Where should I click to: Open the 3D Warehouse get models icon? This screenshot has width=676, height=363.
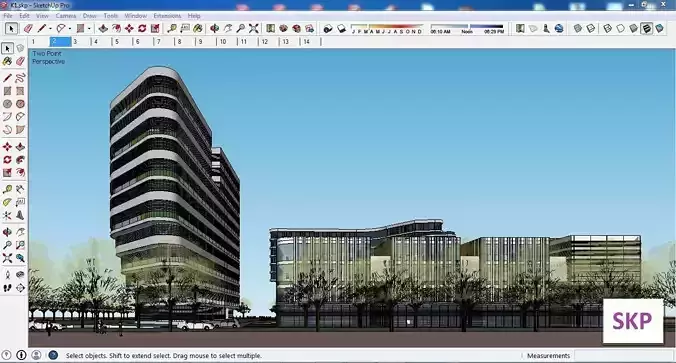coord(283,28)
